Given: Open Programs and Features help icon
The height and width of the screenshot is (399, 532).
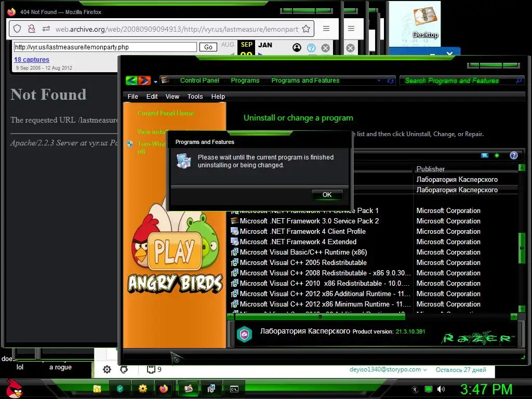Looking at the screenshot, I should [514, 155].
